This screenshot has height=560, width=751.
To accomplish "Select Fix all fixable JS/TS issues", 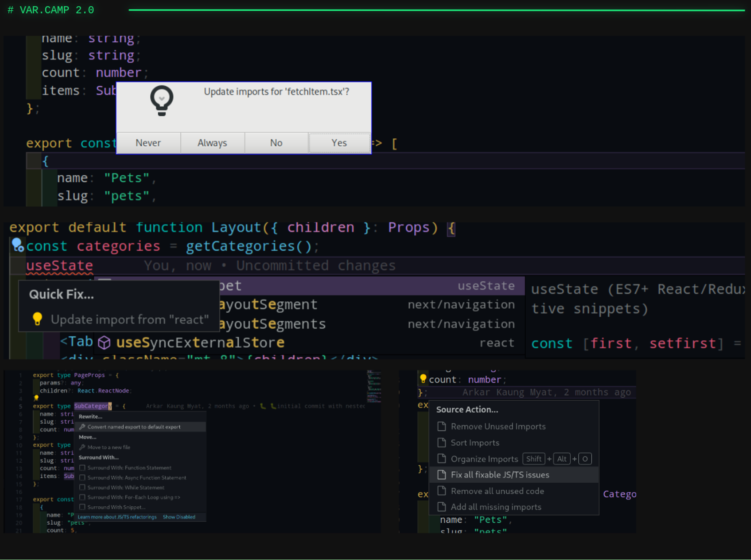I will 500,475.
